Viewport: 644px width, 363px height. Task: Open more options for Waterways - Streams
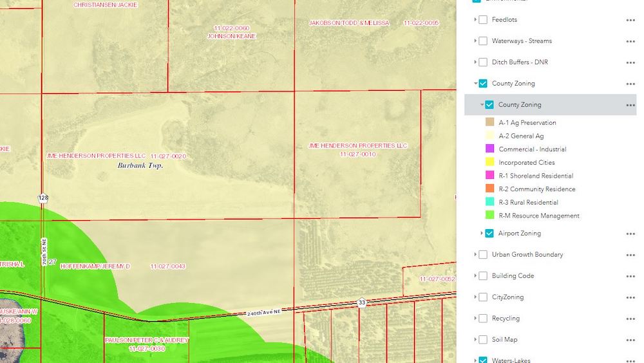point(630,41)
